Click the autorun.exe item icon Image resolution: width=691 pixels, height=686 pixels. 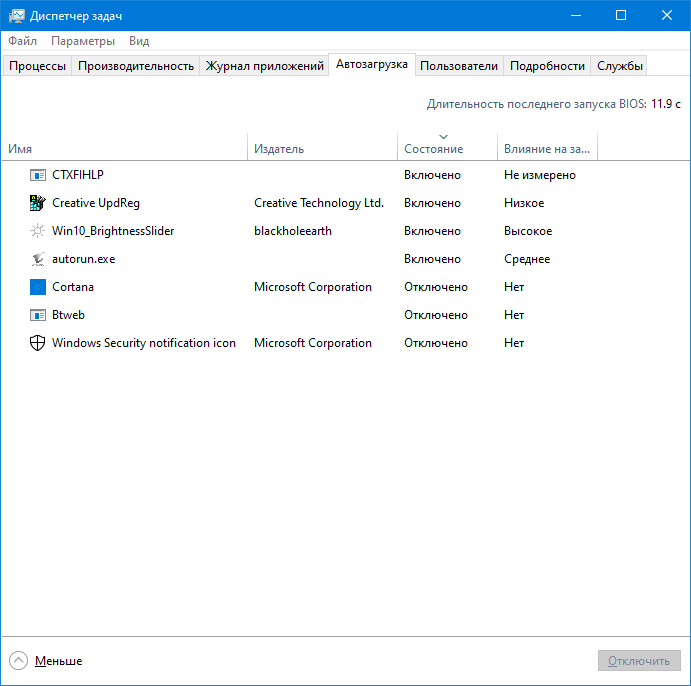pyautogui.click(x=37, y=259)
